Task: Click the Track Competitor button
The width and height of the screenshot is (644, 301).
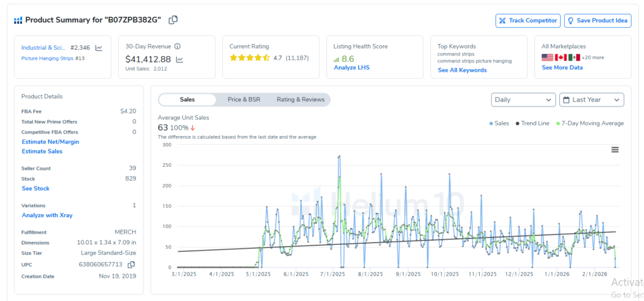Action: [x=528, y=21]
